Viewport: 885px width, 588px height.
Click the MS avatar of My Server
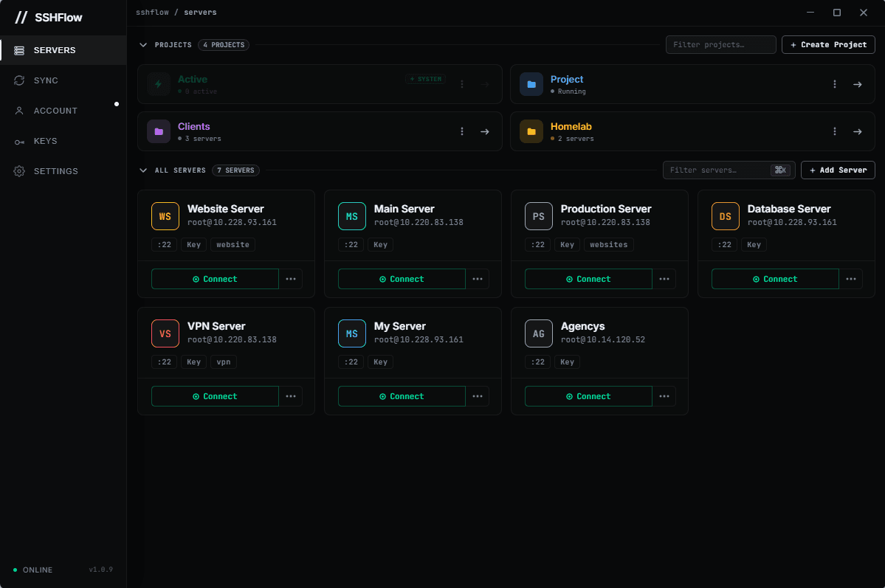(352, 333)
